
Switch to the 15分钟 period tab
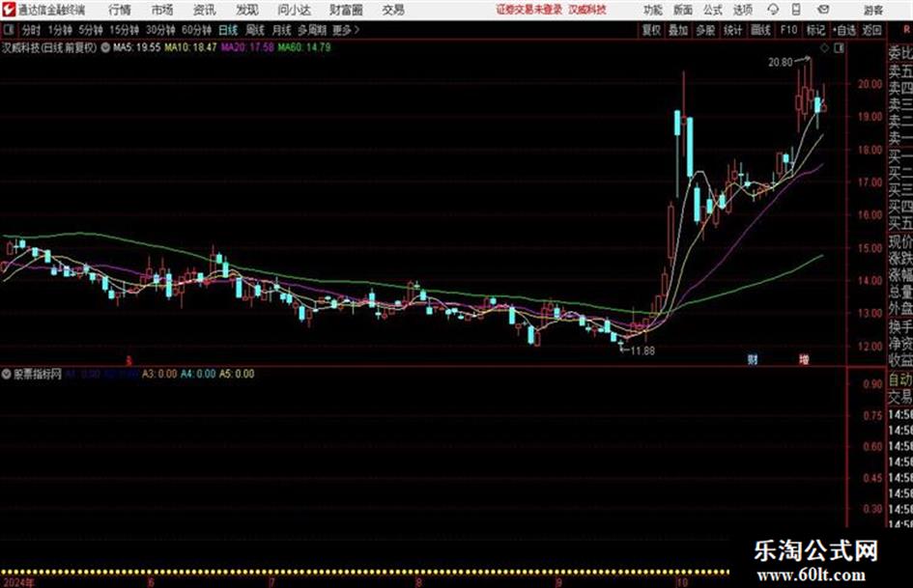tap(124, 30)
